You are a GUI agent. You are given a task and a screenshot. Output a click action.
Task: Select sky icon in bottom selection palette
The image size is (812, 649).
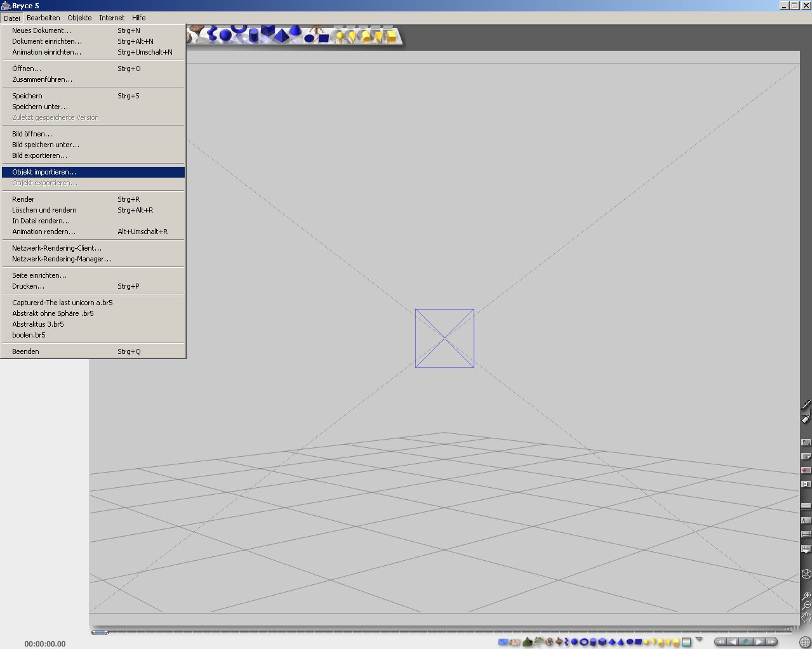tap(686, 642)
